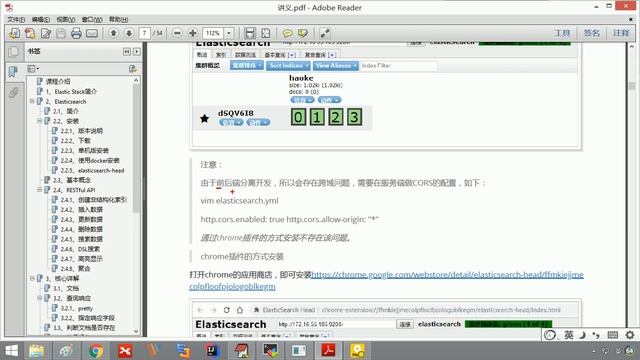Screen dimensions: 640x360
Task: Collapse the 2、Elasticsearch bookmark node
Action: pyautogui.click(x=32, y=101)
